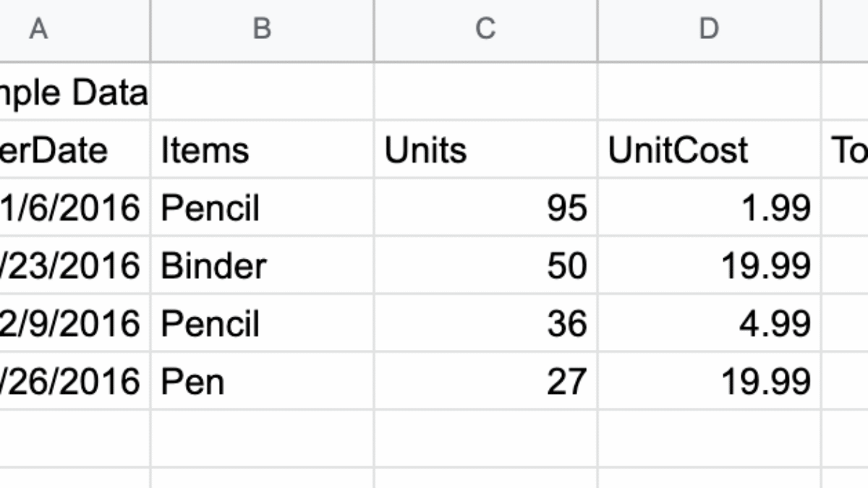Click the cell with 27 units
The image size is (868, 488).
pyautogui.click(x=485, y=382)
